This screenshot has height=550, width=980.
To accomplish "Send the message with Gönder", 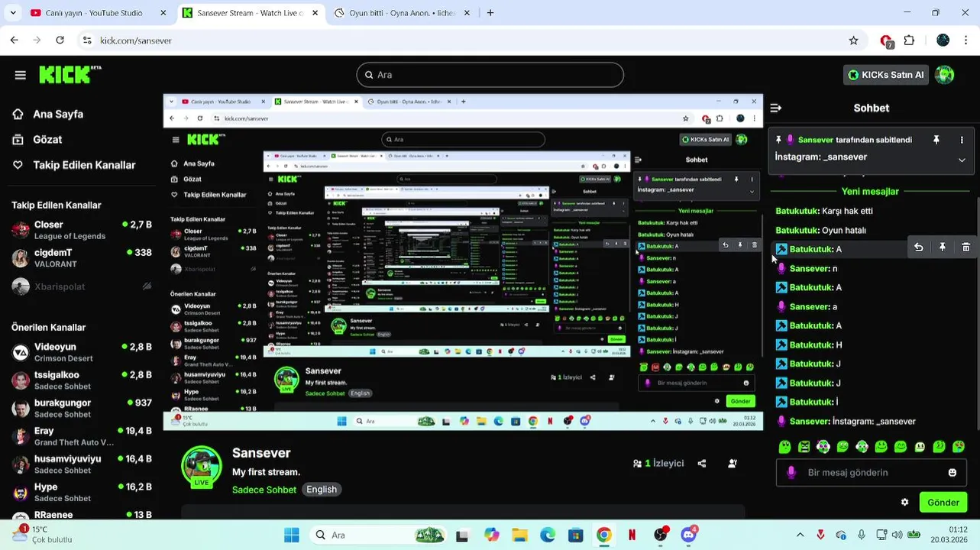I will point(943,503).
